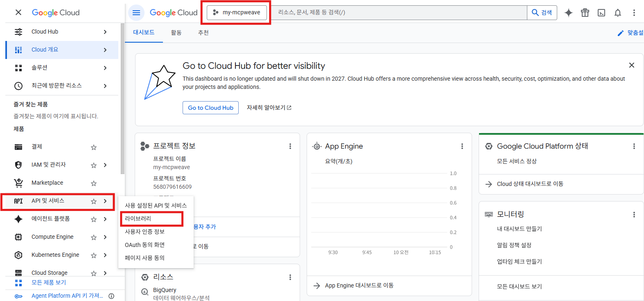Activate the Cloud Shell terminal icon
This screenshot has height=301, width=644.
pos(601,13)
